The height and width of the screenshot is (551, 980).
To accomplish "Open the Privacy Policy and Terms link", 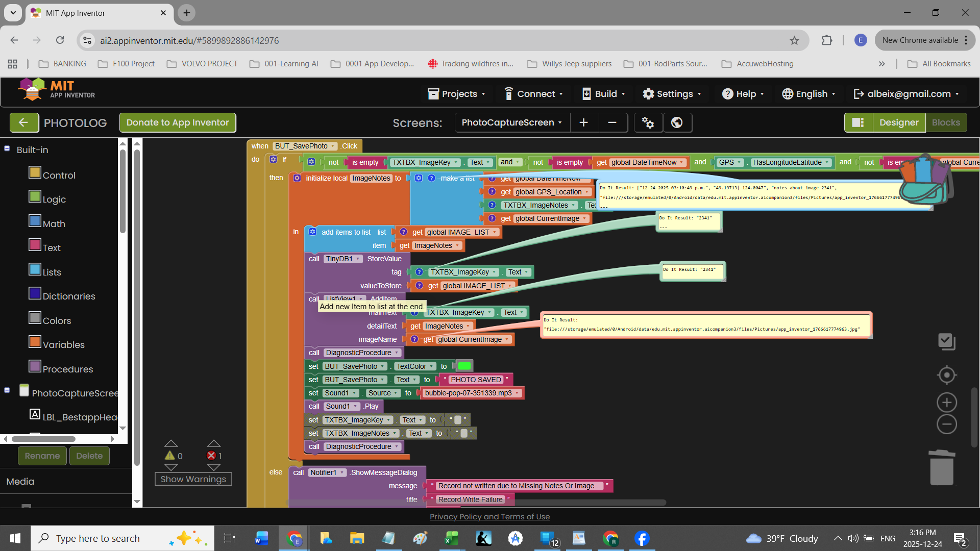I will [489, 517].
